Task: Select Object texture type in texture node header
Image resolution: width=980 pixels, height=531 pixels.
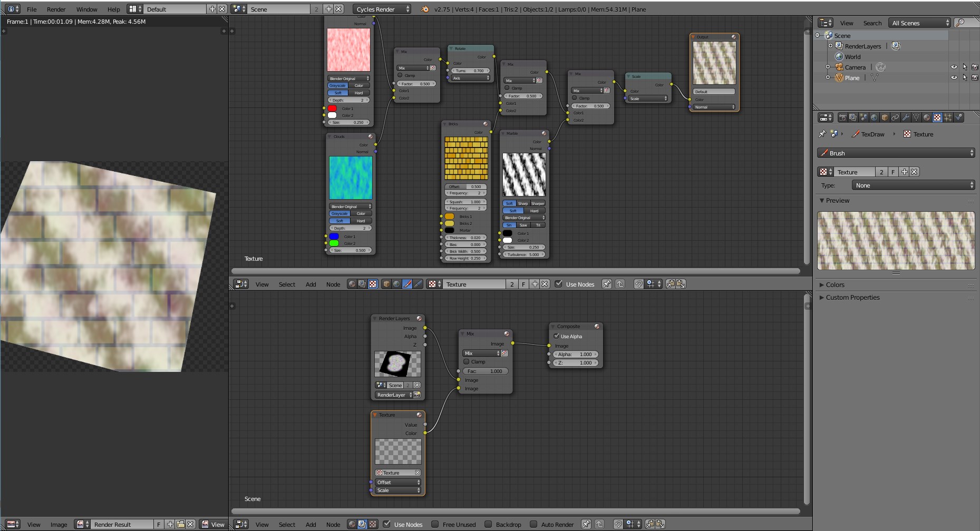Action: (x=386, y=284)
